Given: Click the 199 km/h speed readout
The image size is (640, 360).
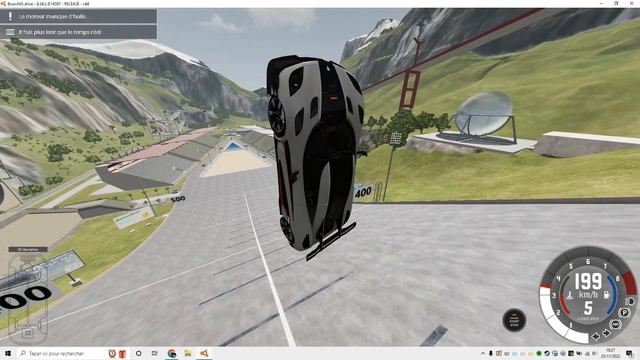Looking at the screenshot, I should (588, 282).
